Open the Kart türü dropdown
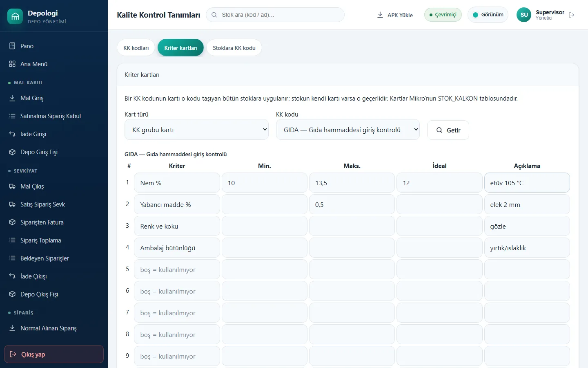The width and height of the screenshot is (588, 368). tap(196, 130)
